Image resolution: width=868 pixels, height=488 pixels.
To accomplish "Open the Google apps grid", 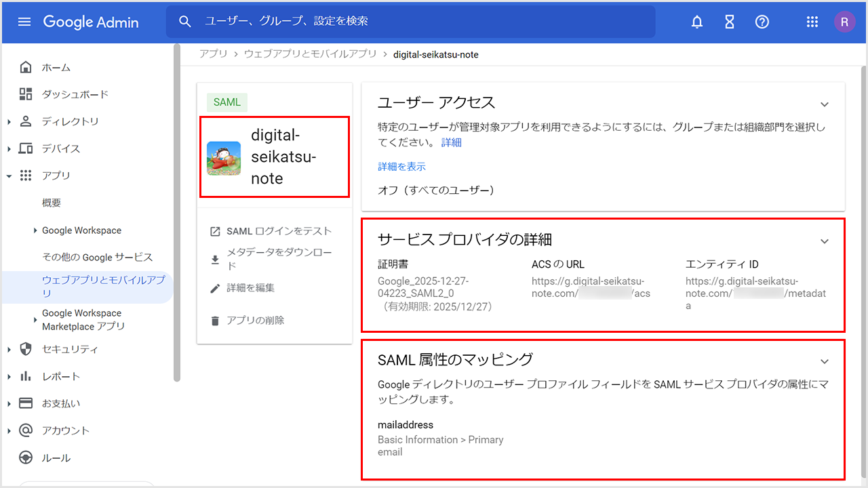I will coord(812,22).
